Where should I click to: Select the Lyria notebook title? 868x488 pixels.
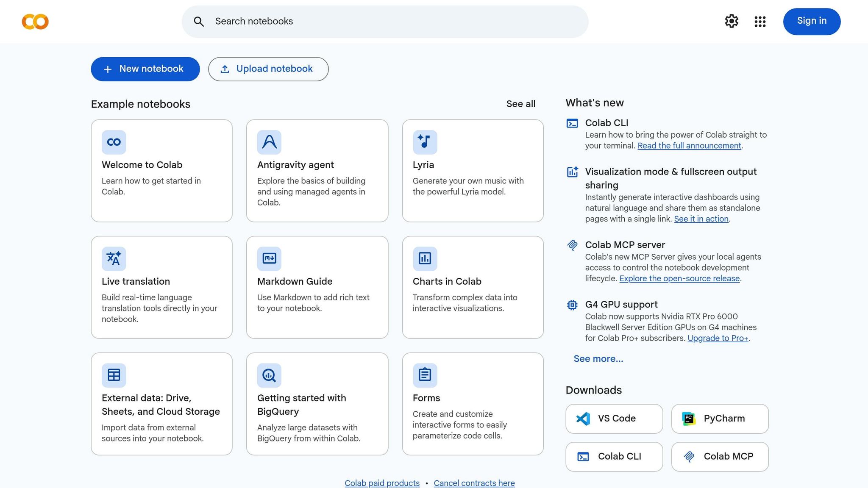[423, 165]
